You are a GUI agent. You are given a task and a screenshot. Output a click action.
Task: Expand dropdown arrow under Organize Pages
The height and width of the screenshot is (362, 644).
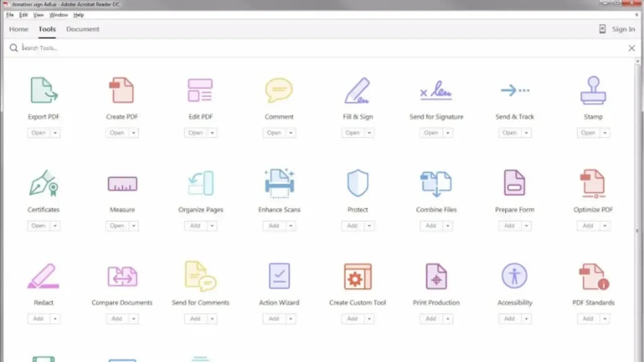pos(212,226)
